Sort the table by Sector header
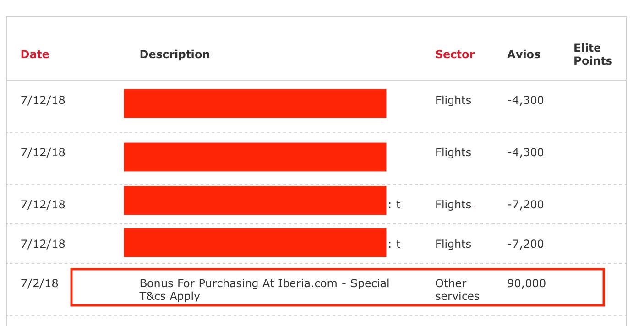Screen dimensions: 644x326 pyautogui.click(x=454, y=54)
